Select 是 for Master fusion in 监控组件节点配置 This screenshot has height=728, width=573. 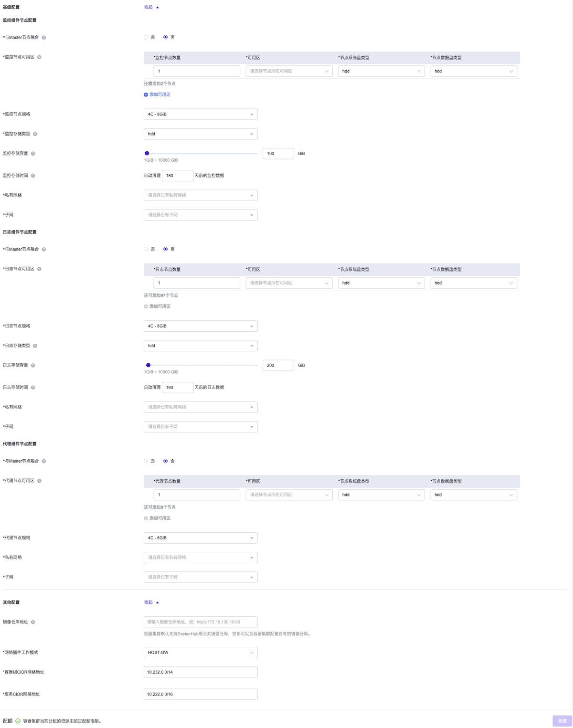pyautogui.click(x=146, y=37)
